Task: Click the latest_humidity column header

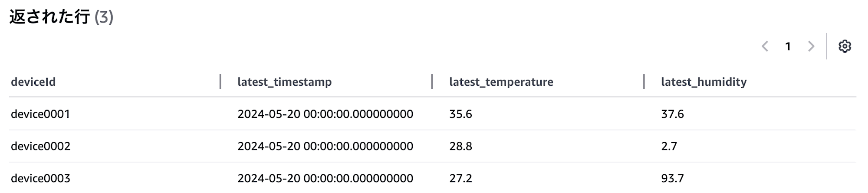Action: [x=704, y=82]
